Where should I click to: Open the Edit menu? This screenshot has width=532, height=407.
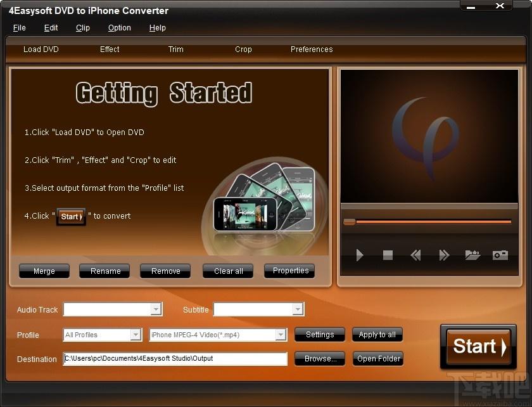tap(51, 28)
